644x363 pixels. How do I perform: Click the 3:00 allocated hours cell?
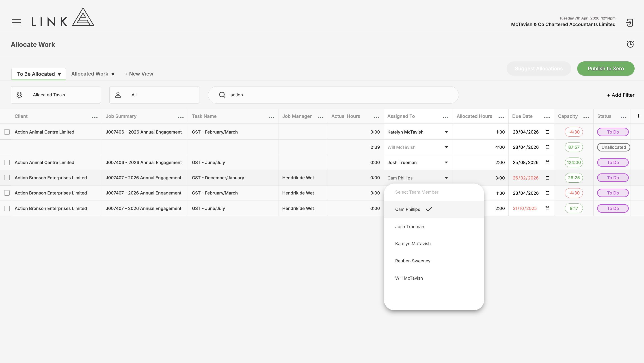[480, 178]
